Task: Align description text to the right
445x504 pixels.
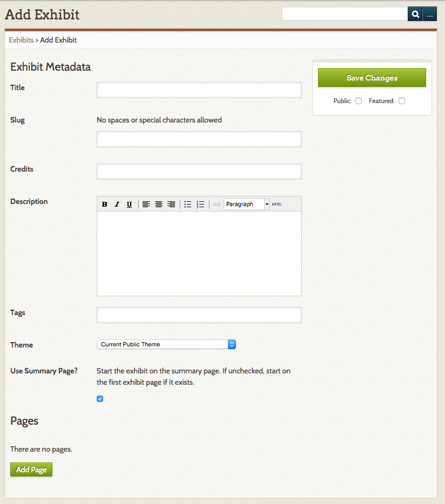Action: pos(171,205)
